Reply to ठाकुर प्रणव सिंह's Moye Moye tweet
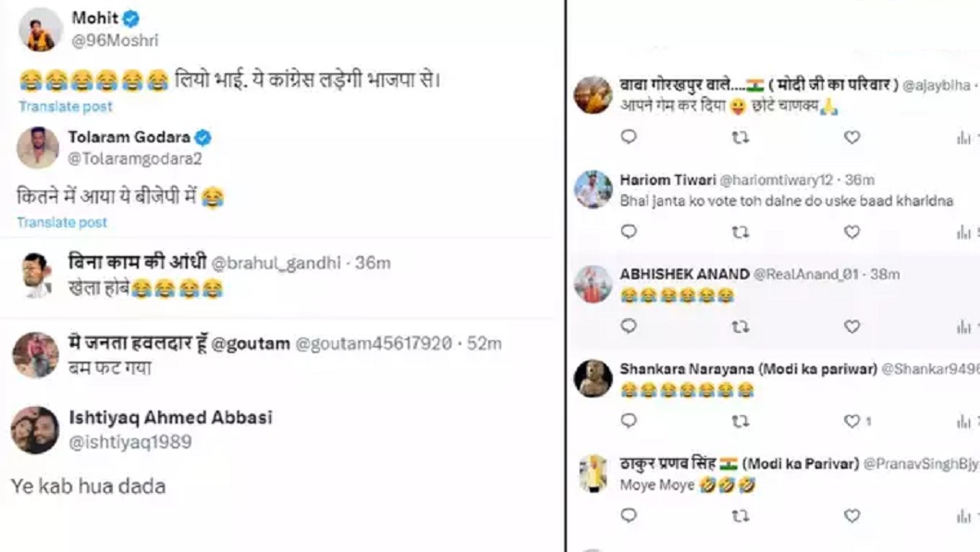980x552 pixels. point(629,515)
